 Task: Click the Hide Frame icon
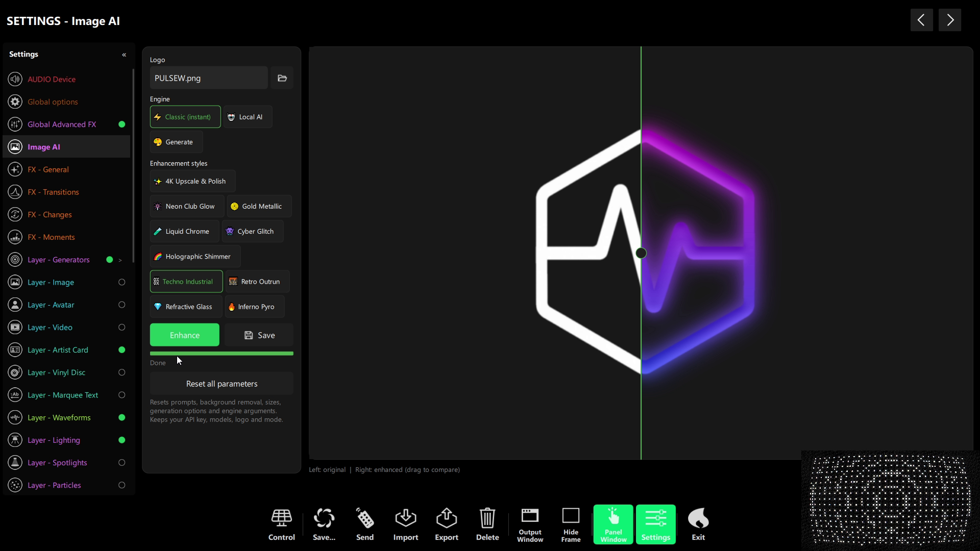[x=571, y=524]
